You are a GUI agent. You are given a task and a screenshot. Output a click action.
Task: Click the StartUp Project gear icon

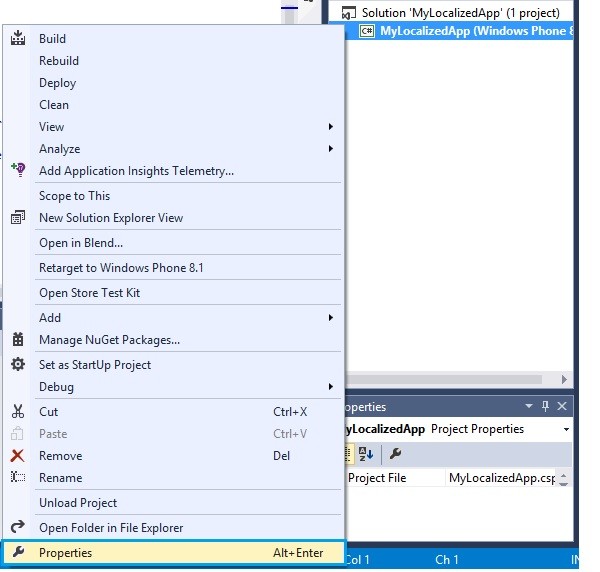click(18, 364)
